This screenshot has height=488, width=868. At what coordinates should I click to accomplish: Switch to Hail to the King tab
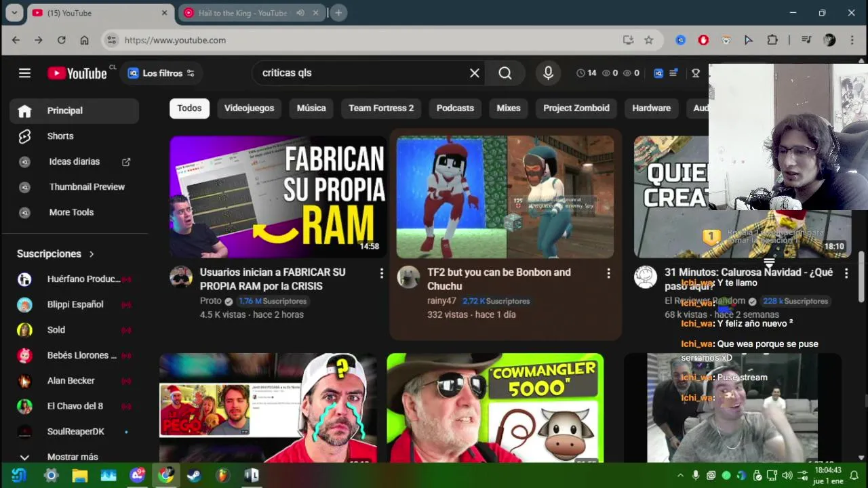click(243, 13)
